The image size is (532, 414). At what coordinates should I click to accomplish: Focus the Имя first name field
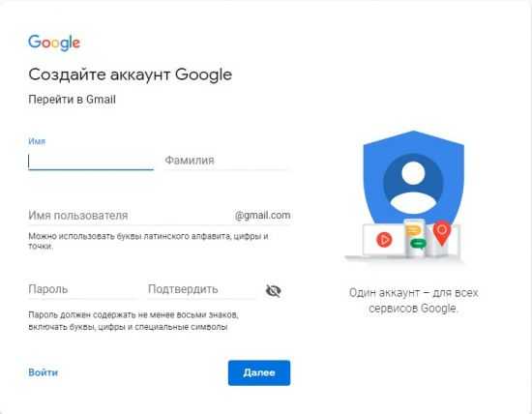click(91, 162)
